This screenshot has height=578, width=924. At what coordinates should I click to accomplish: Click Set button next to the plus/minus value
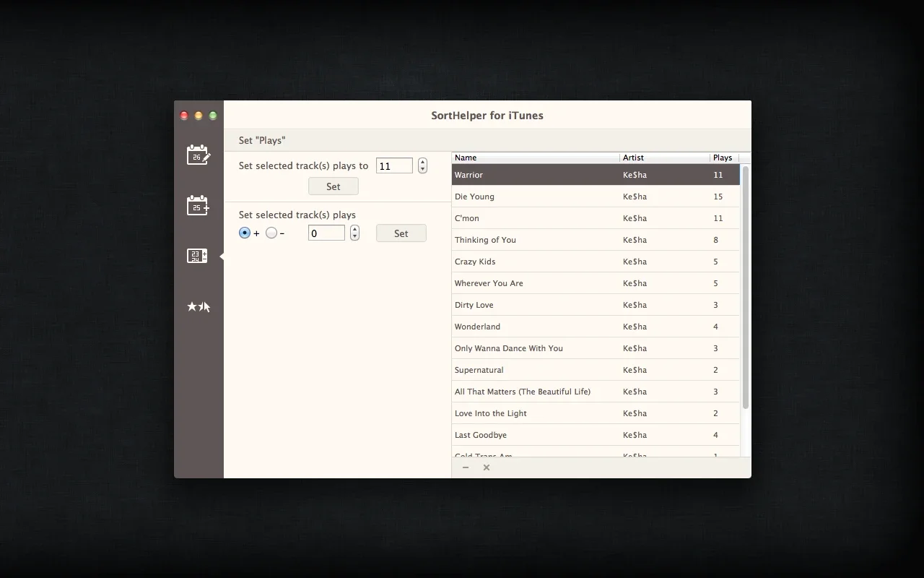click(401, 233)
